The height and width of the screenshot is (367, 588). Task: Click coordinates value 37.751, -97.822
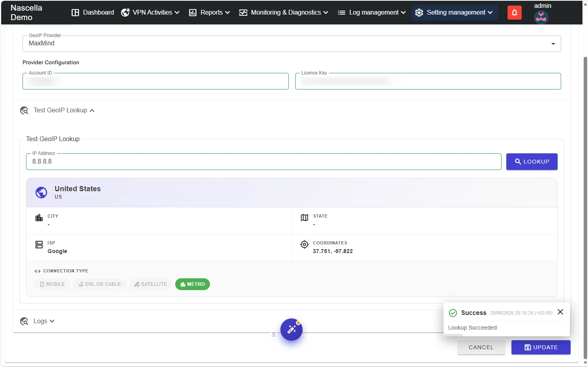tap(333, 251)
